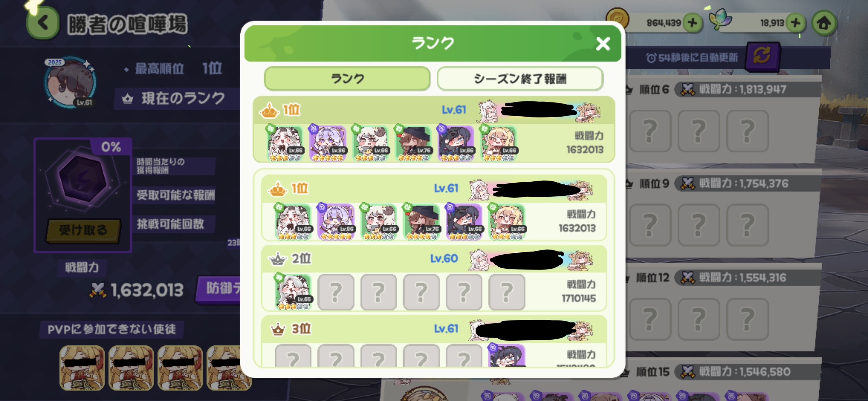Tap first unavailable apostle portrait under PVP list

(x=82, y=368)
